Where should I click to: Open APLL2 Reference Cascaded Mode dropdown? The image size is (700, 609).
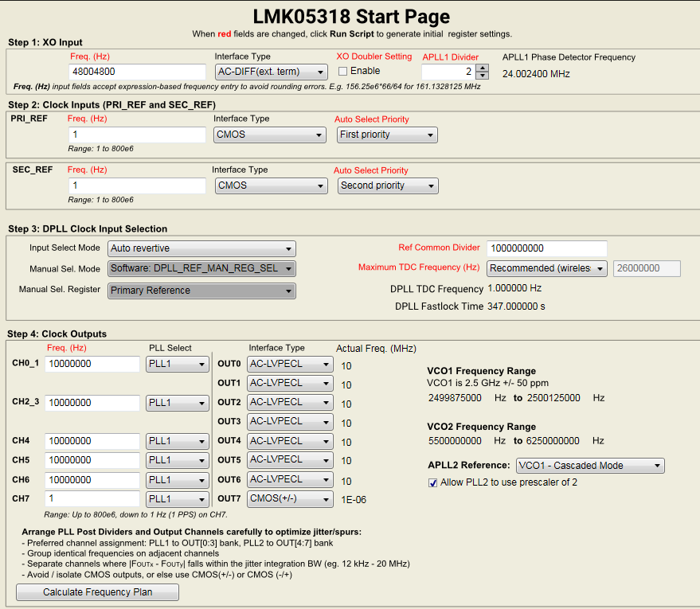(x=590, y=466)
